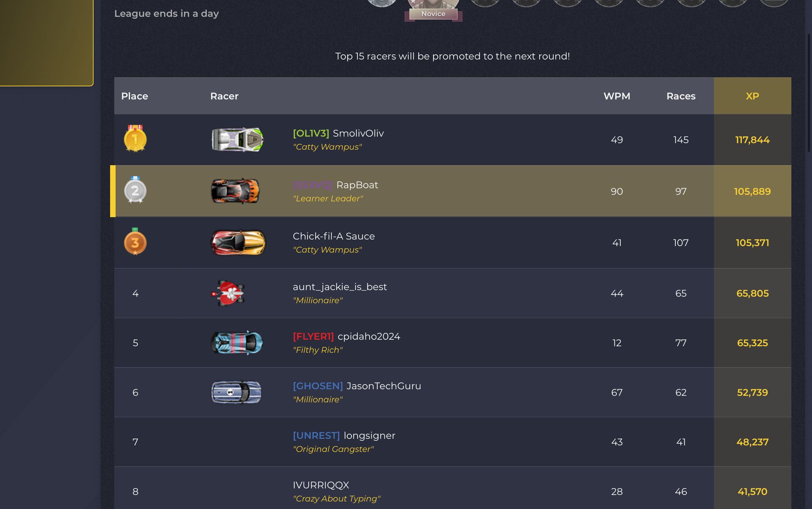Open the [FLYER1] team tag link
This screenshot has height=509, width=812.
tap(313, 336)
